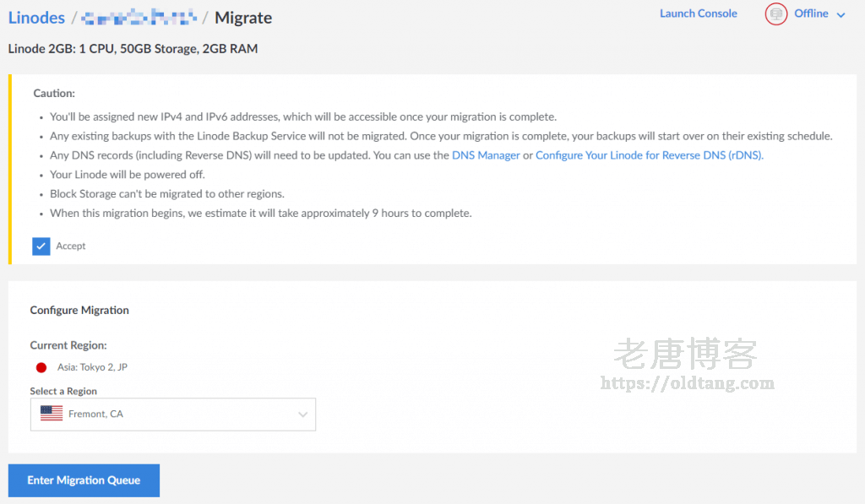Open Configure Your Linode for Reverse DNS link
This screenshot has width=865, height=504.
pos(650,155)
